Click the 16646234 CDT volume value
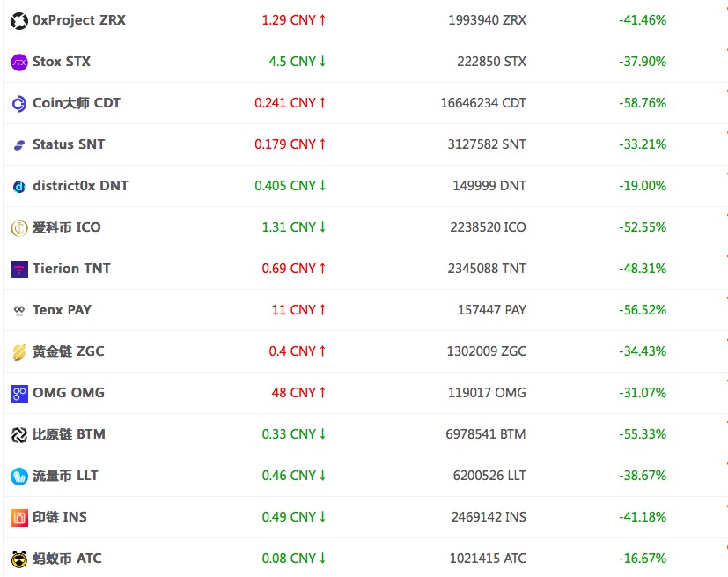728x577 pixels. [483, 103]
